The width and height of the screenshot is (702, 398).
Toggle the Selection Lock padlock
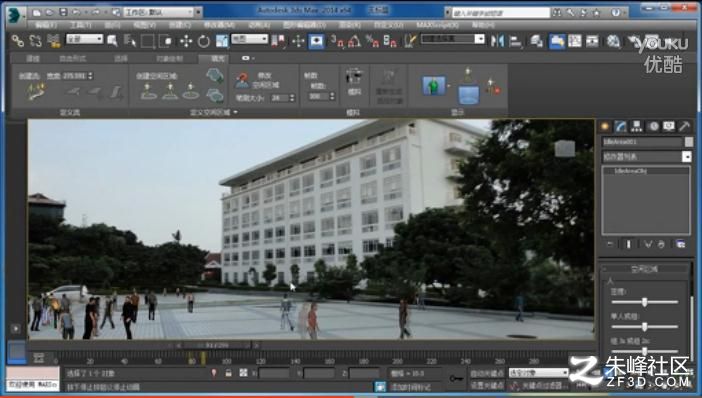pos(228,373)
